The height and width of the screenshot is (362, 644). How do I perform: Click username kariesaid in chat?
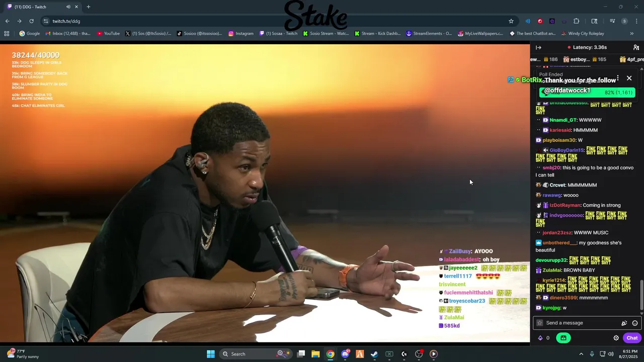pyautogui.click(x=560, y=130)
